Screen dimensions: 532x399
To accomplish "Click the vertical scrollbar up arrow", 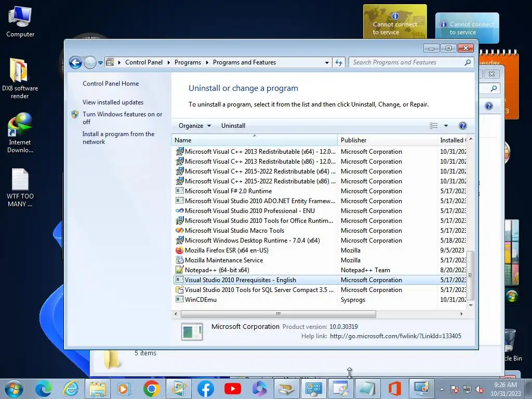I will tap(471, 139).
